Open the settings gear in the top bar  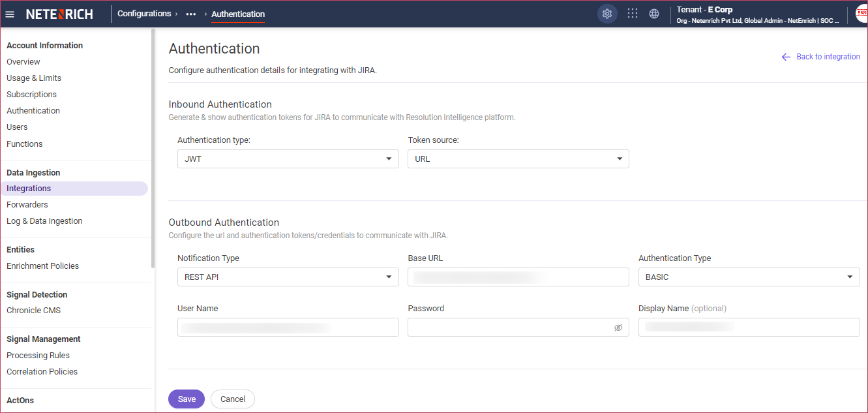607,13
